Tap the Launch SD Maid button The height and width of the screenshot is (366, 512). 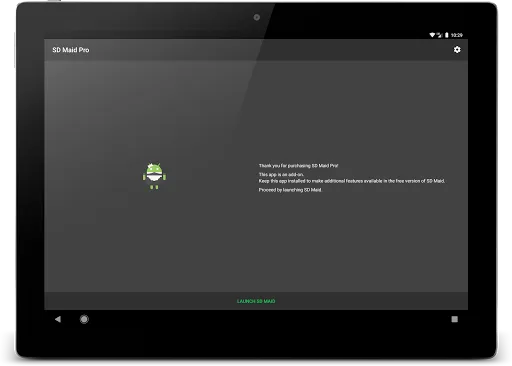pyautogui.click(x=256, y=301)
